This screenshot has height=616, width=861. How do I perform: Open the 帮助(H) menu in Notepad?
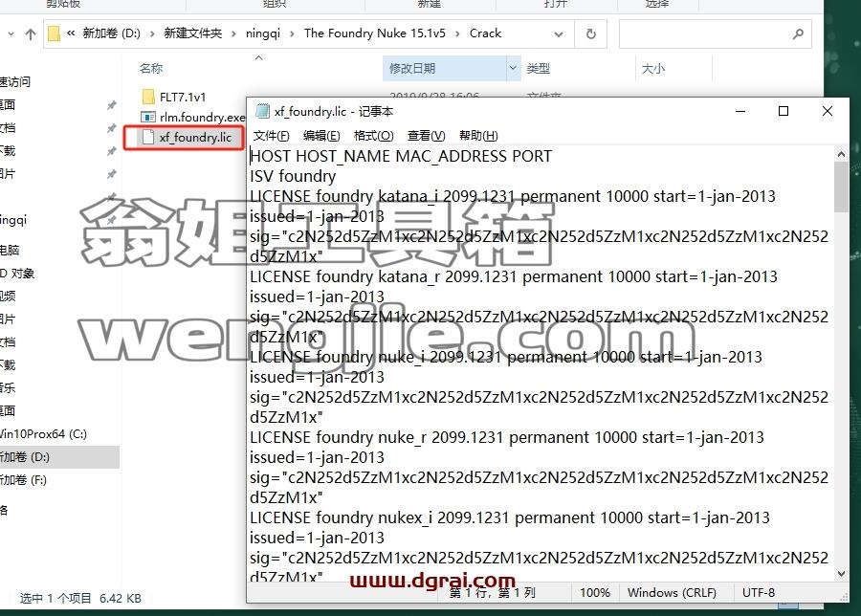coord(478,136)
